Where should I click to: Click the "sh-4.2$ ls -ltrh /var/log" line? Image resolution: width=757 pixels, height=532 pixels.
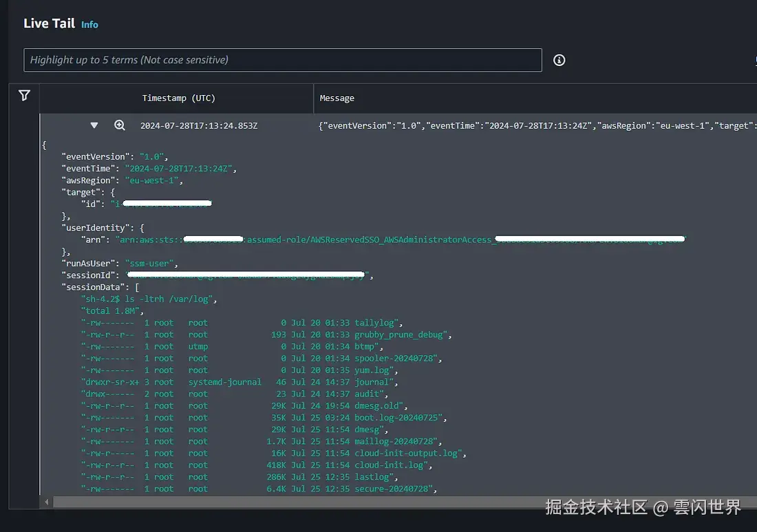147,299
